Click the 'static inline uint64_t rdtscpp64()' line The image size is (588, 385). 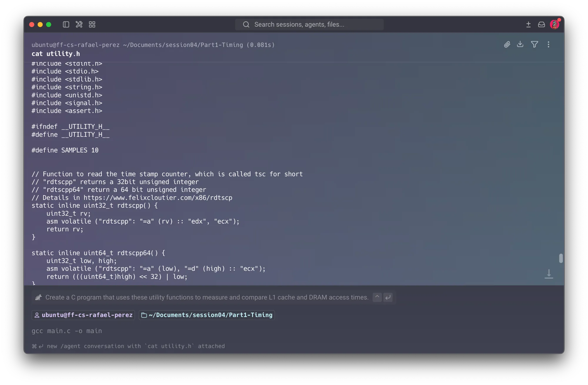coord(98,253)
